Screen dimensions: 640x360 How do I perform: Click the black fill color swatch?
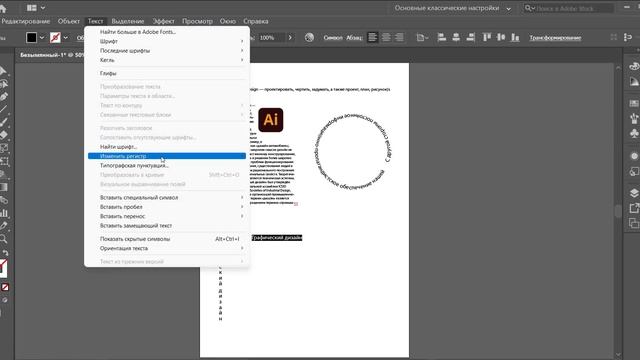pyautogui.click(x=31, y=38)
